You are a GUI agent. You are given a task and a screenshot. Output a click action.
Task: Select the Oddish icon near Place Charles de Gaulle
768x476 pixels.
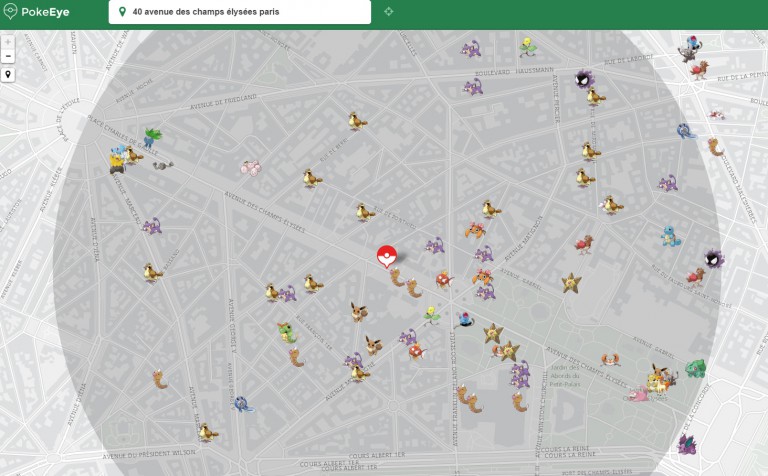(151, 135)
